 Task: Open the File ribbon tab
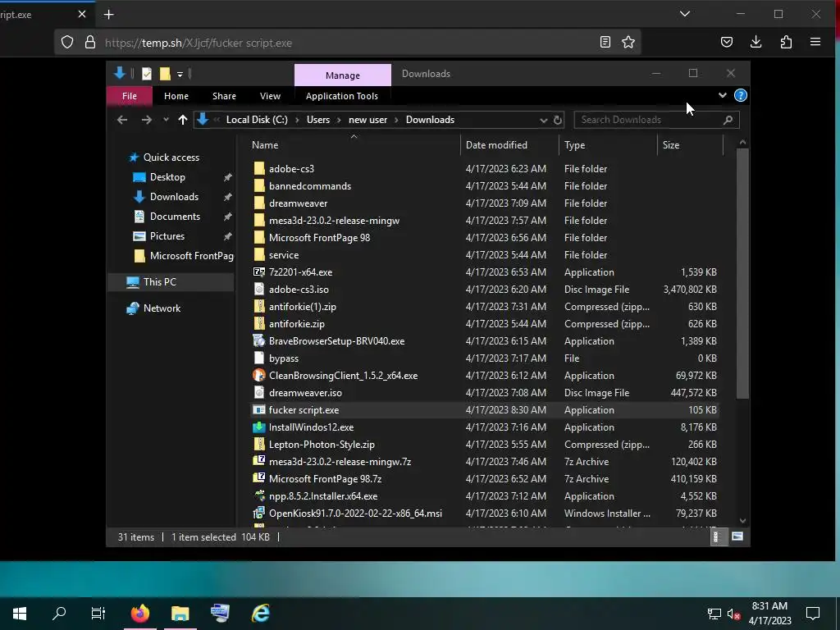130,96
